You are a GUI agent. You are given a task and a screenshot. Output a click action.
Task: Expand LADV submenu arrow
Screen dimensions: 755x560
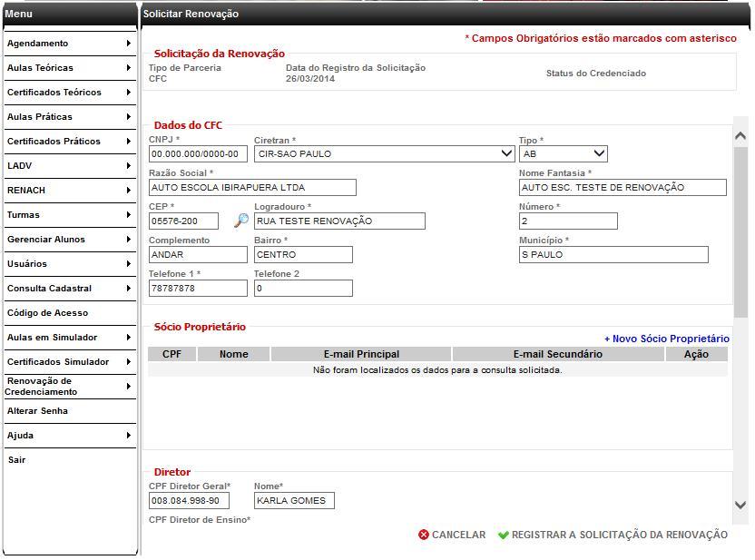tap(129, 166)
